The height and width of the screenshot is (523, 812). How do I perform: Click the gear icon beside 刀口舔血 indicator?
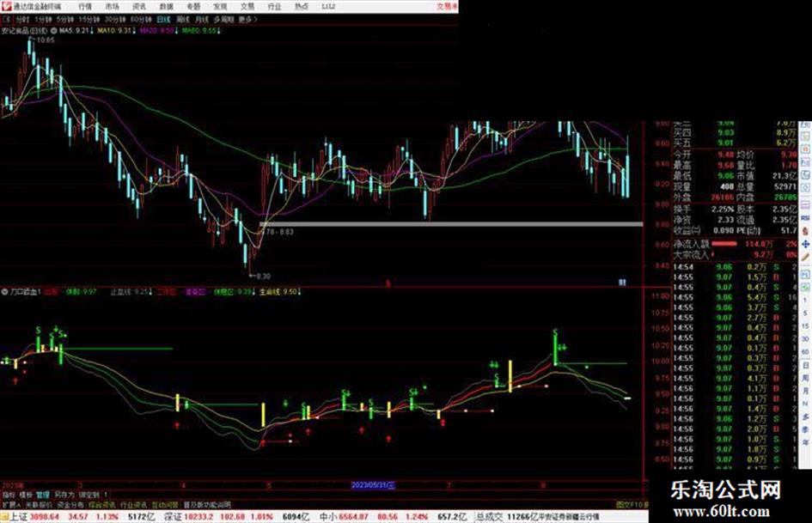[x=4, y=292]
